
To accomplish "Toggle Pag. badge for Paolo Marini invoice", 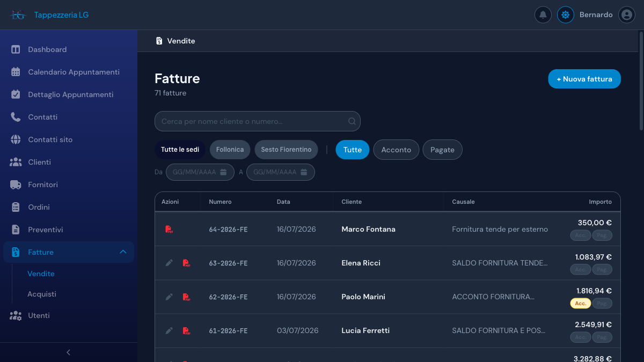I will coord(602,303).
